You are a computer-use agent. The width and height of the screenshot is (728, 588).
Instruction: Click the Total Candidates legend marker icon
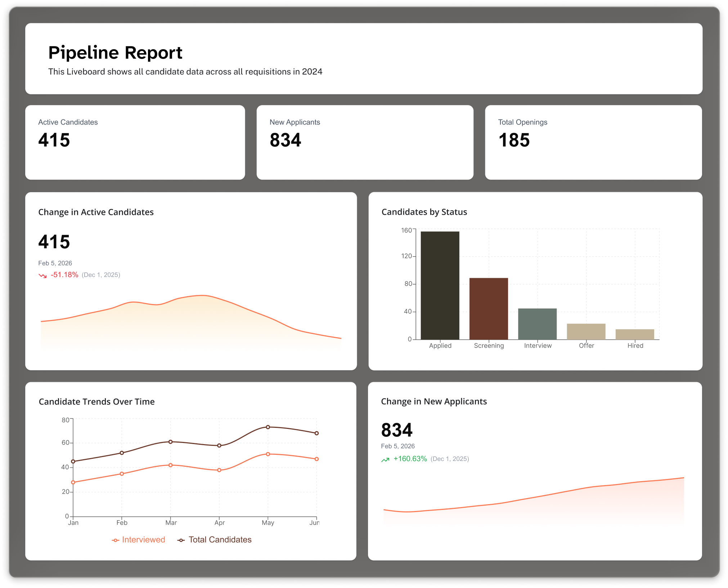click(x=181, y=540)
